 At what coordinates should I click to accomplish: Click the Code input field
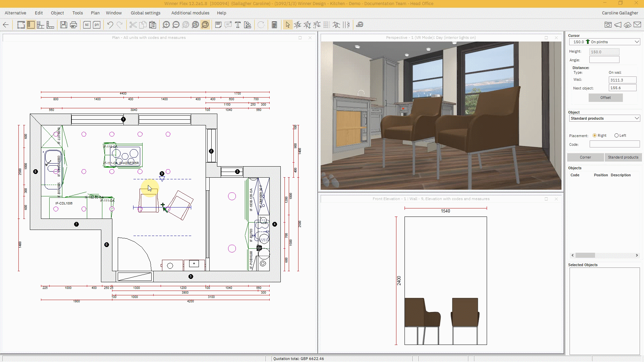[x=614, y=144]
